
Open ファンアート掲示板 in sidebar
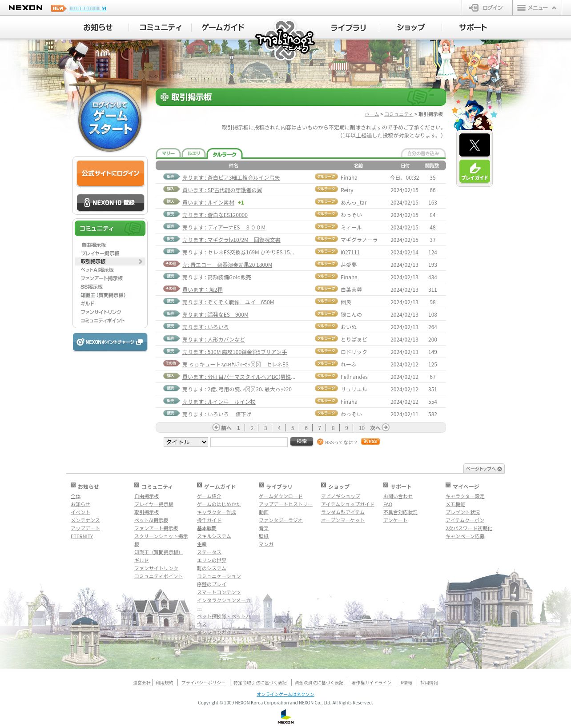[101, 278]
